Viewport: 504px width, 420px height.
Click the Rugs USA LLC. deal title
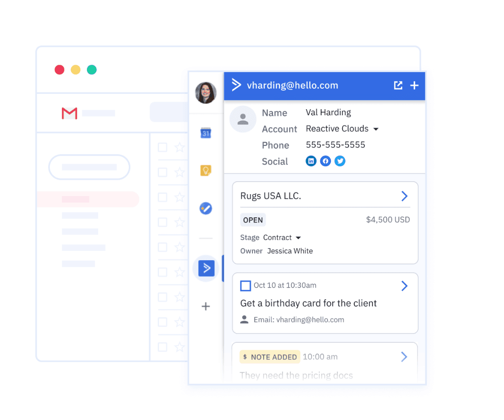(271, 196)
